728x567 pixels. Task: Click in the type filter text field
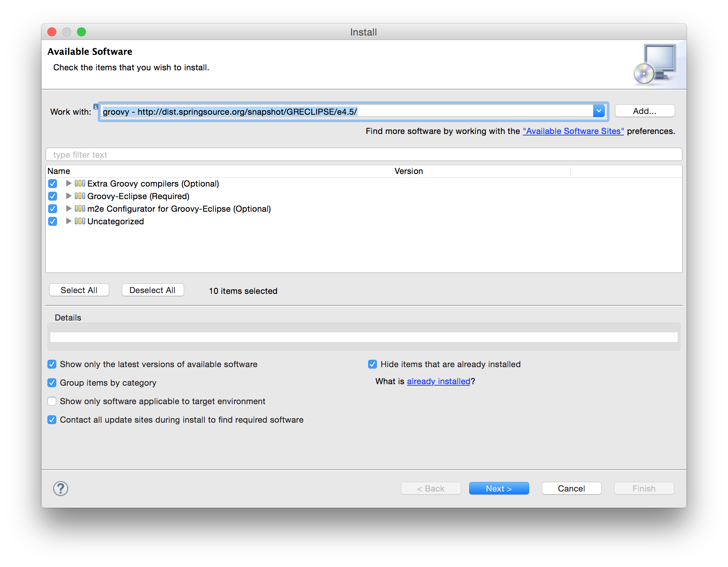click(363, 155)
